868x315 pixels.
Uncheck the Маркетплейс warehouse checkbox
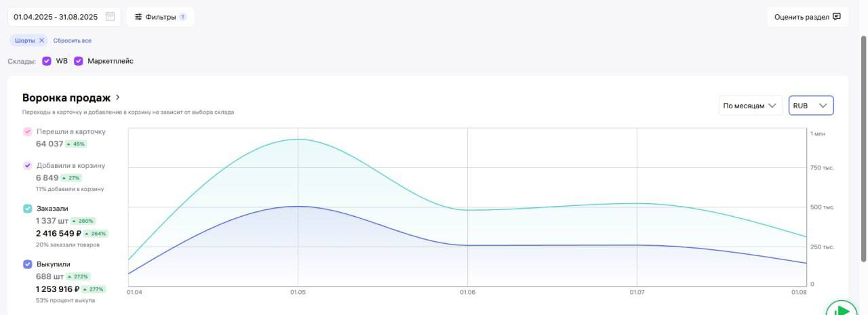(x=79, y=61)
